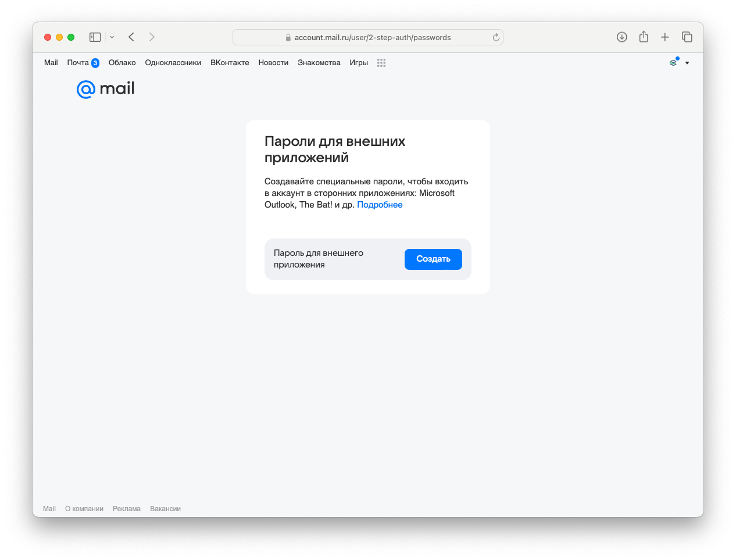Expand the sidebar tab group dropdown arrow
Image resolution: width=736 pixels, height=560 pixels.
click(112, 37)
